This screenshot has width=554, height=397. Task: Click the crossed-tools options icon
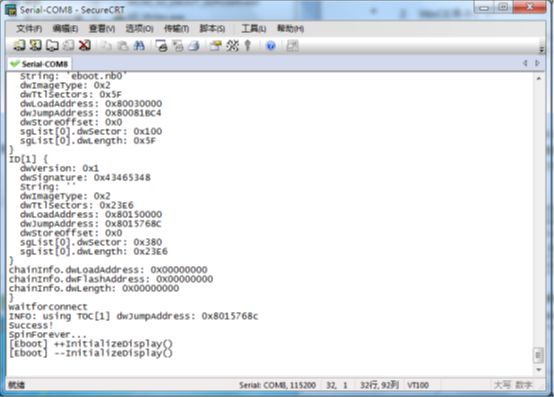click(x=232, y=46)
